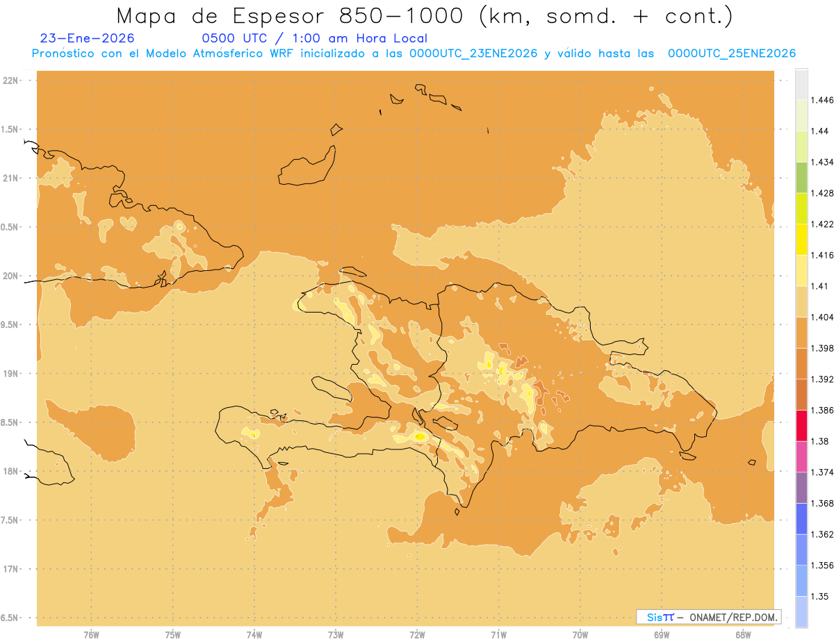
Task: Pick the legend swatch between 1.35 and 1.356
Action: (801, 581)
